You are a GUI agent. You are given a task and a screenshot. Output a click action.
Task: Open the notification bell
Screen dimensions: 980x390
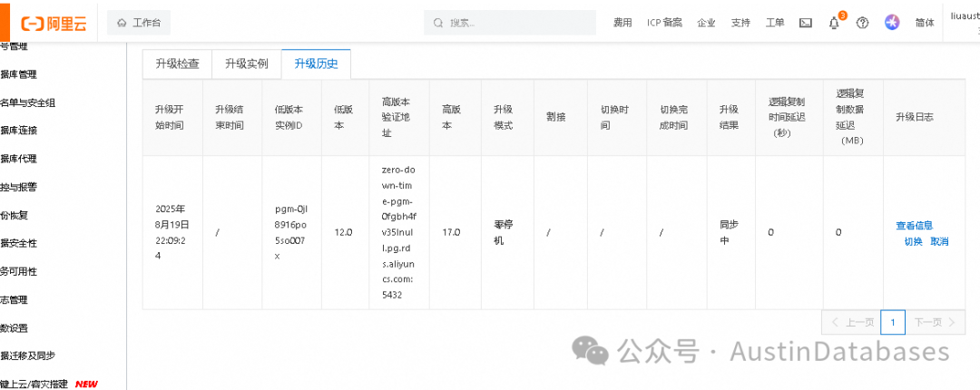pyautogui.click(x=834, y=23)
